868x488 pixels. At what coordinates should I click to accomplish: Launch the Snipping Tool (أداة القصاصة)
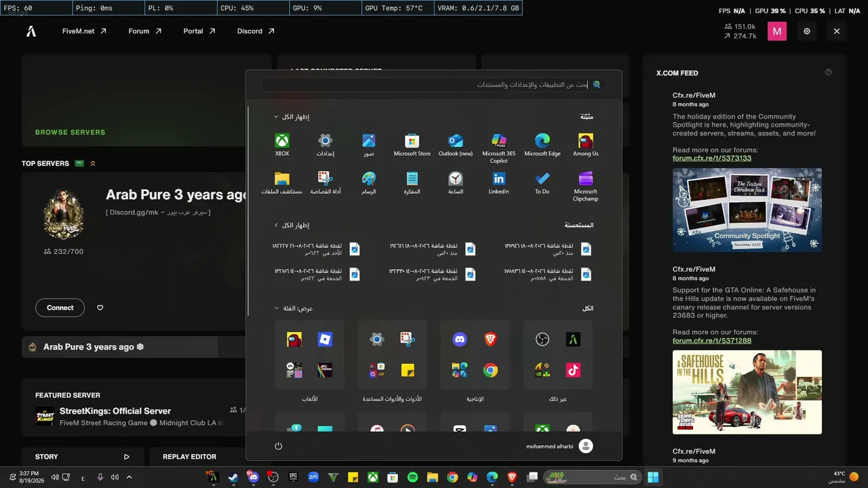tap(325, 183)
